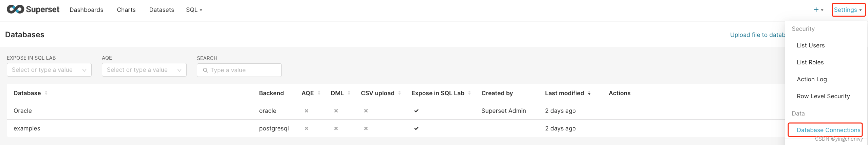Click the Superset logo
The width and height of the screenshot is (868, 145).
tap(33, 9)
